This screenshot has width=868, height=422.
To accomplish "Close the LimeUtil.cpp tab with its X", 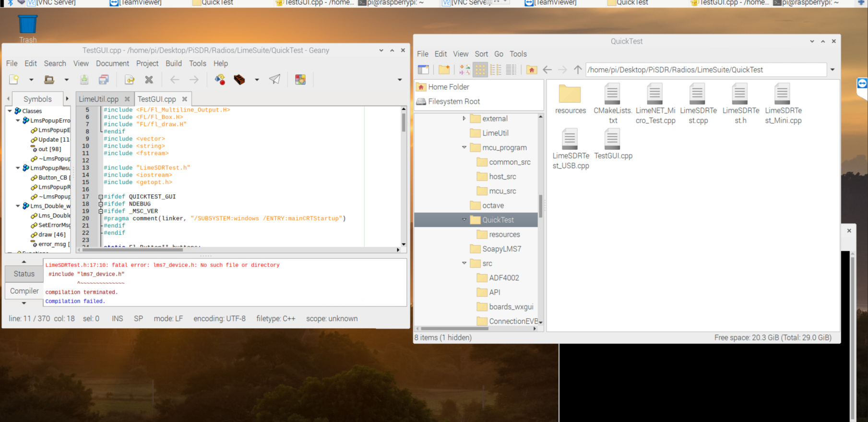I will (127, 99).
